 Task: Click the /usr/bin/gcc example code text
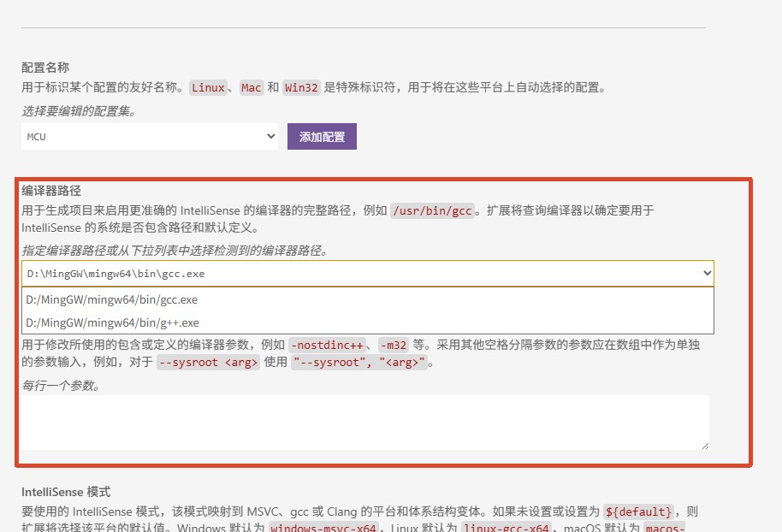coord(432,211)
